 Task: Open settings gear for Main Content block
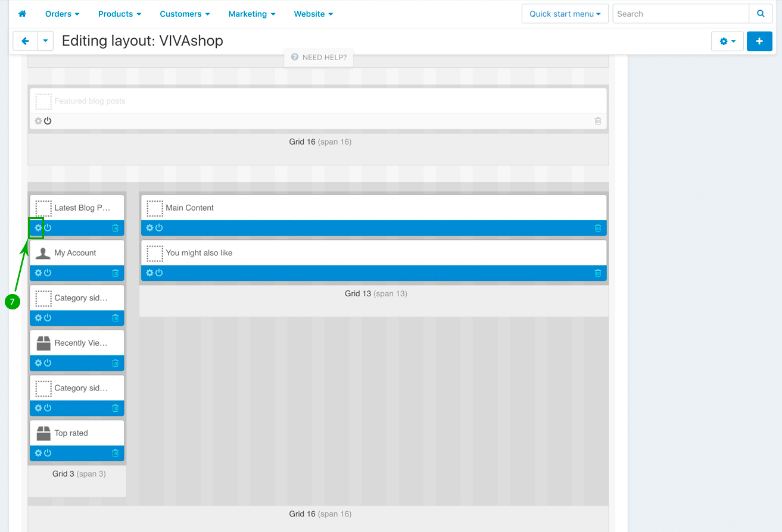149,228
